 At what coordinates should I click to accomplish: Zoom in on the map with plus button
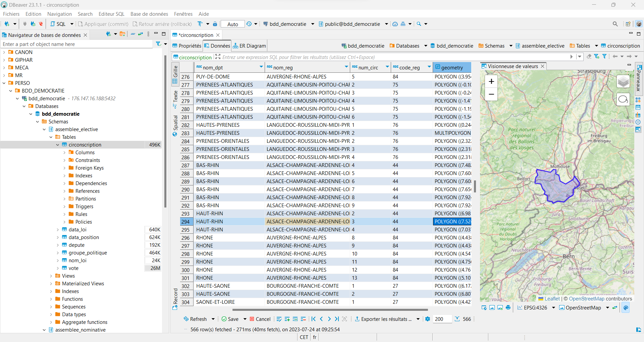(x=491, y=81)
